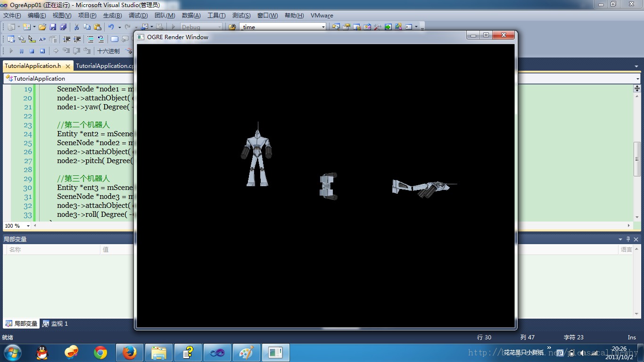Click the Visual Studio taskbar button
The width and height of the screenshot is (644, 362).
pyautogui.click(x=217, y=353)
